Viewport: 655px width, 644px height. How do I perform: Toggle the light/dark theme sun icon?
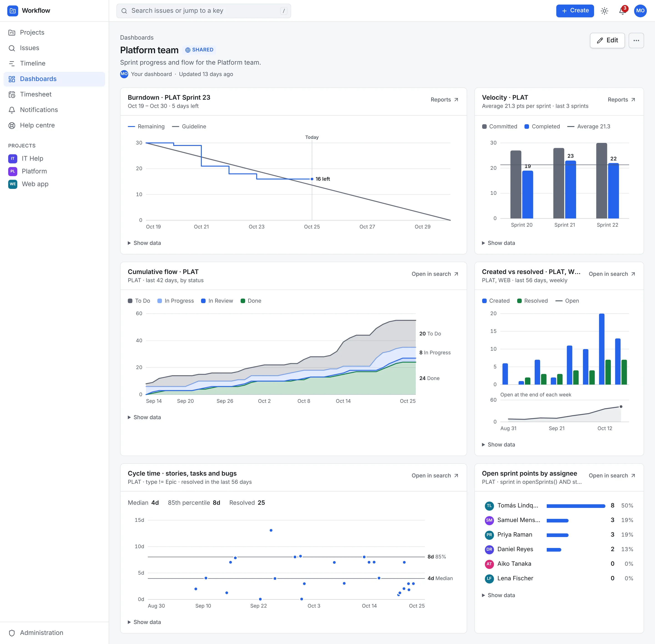tap(604, 11)
